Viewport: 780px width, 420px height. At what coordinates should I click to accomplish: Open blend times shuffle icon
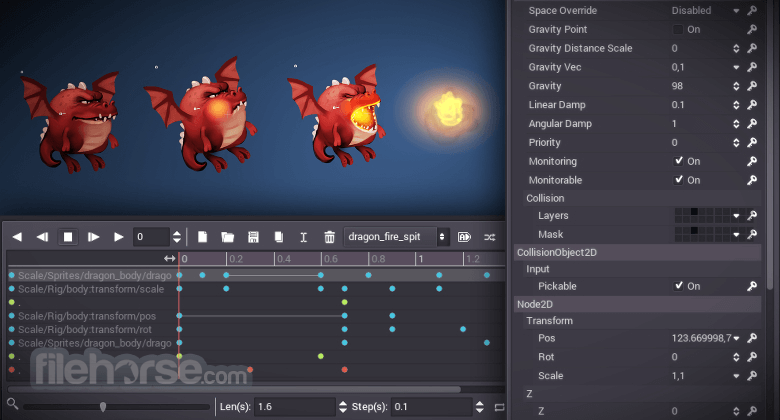tap(489, 237)
